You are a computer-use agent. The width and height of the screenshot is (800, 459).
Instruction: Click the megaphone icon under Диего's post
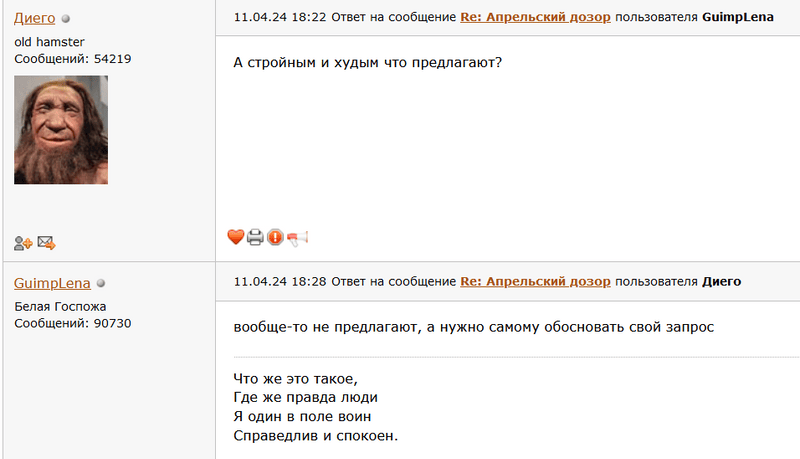[x=297, y=237]
